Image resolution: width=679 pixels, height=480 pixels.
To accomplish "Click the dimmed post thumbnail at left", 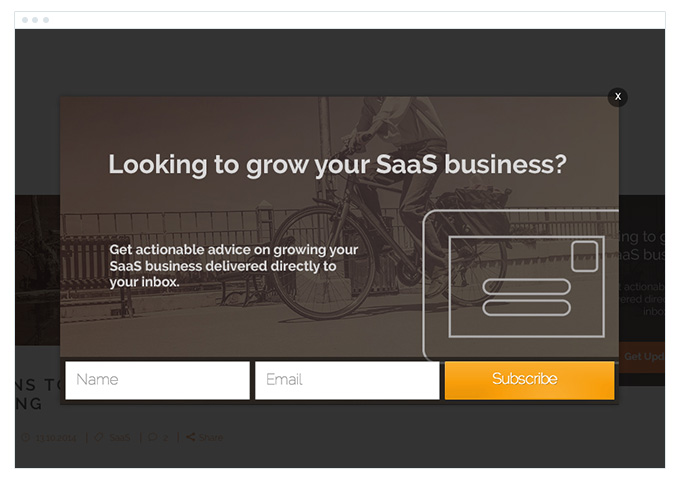I will click(37, 270).
